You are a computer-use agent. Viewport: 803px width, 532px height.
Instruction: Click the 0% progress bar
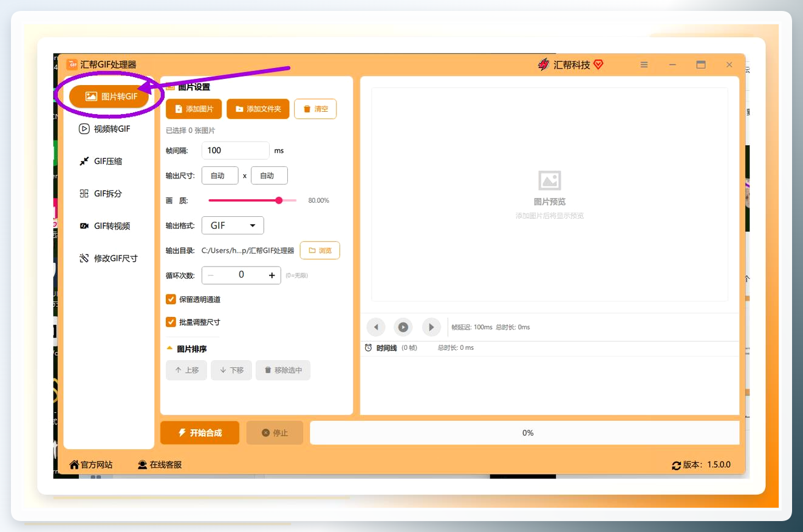pyautogui.click(x=525, y=433)
